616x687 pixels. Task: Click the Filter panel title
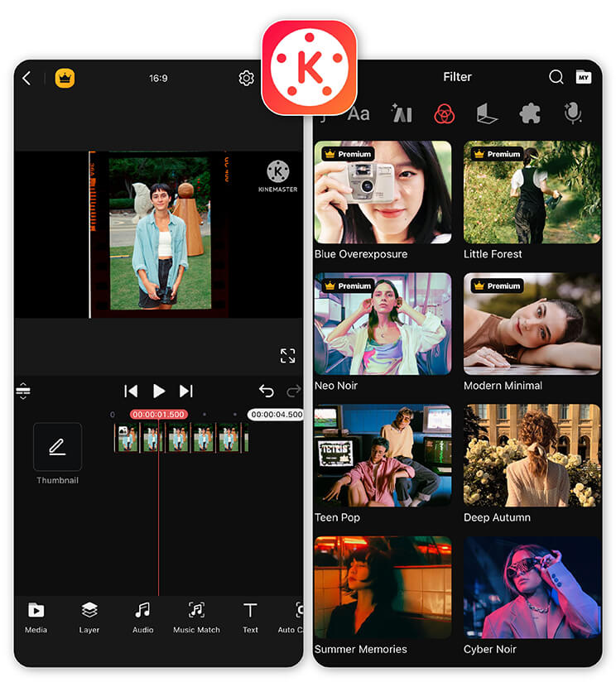point(457,77)
